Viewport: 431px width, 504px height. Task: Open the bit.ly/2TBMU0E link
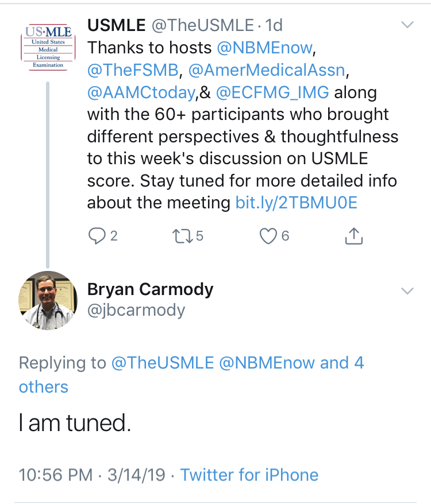coord(297,203)
